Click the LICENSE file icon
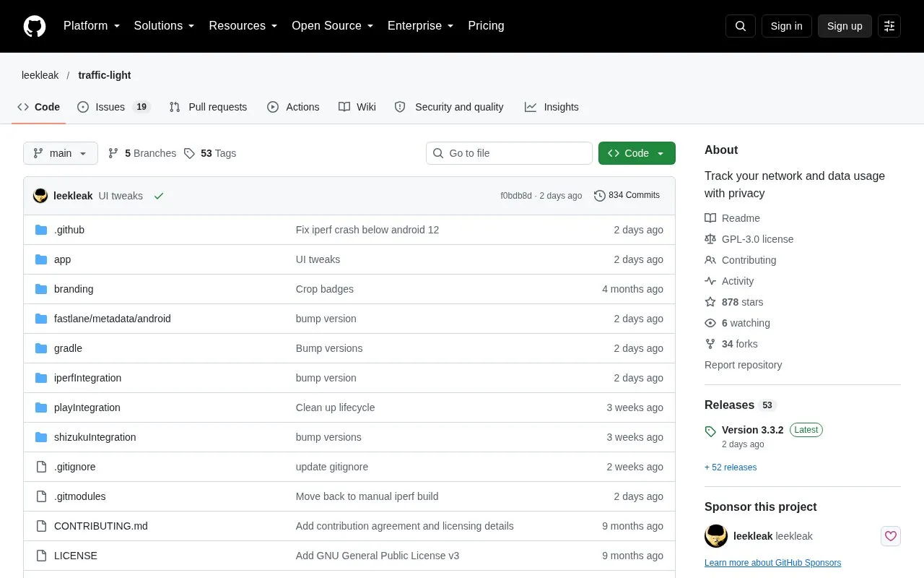Viewport: 924px width, 578px height. tap(41, 556)
